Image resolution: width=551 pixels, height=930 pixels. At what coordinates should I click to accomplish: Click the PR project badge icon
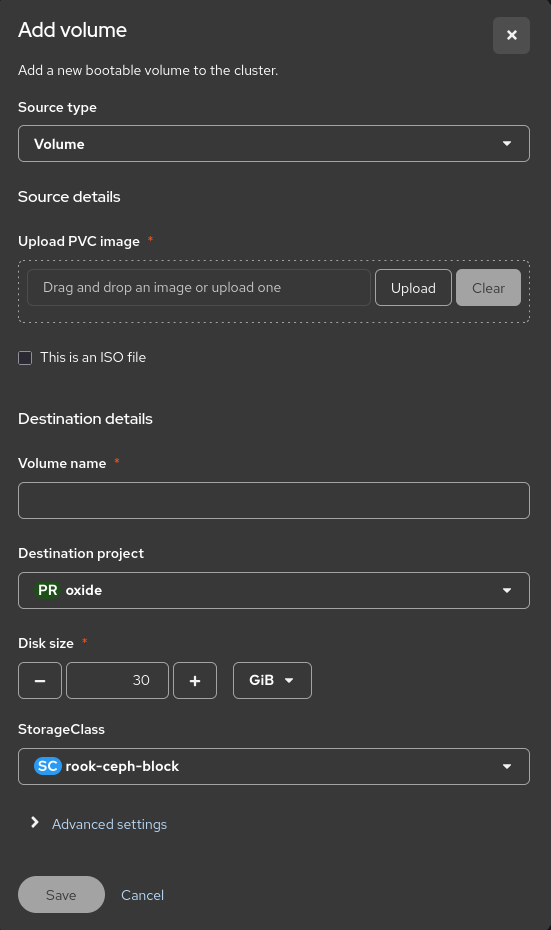[x=47, y=590]
